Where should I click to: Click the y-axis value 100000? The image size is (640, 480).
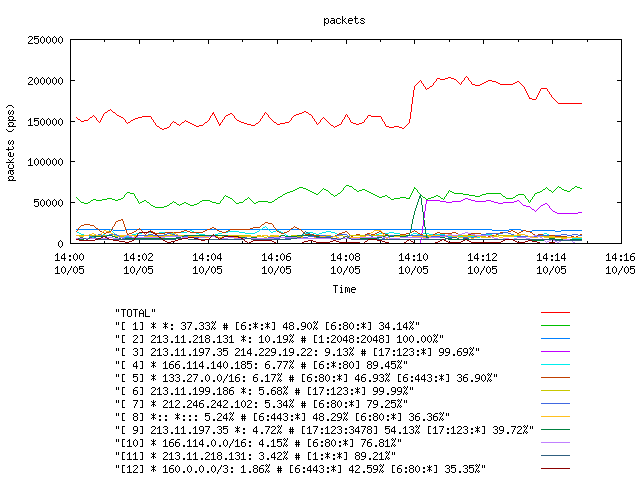pyautogui.click(x=45, y=162)
